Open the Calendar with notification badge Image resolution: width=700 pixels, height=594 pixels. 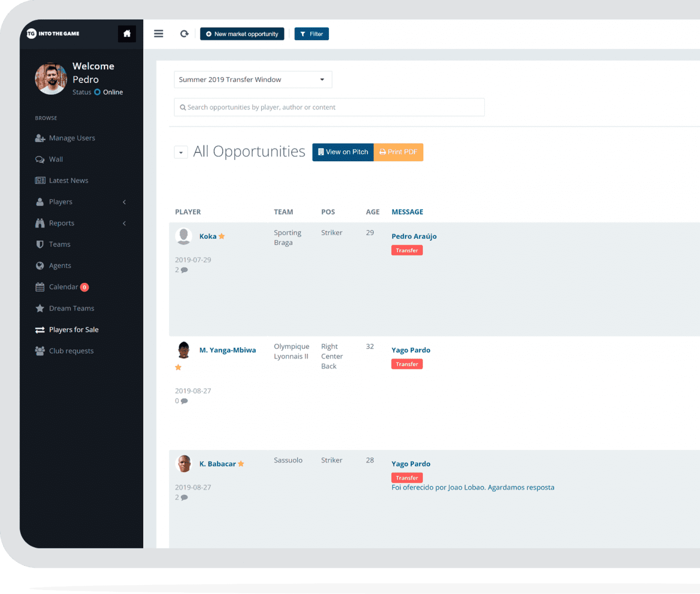click(x=63, y=287)
